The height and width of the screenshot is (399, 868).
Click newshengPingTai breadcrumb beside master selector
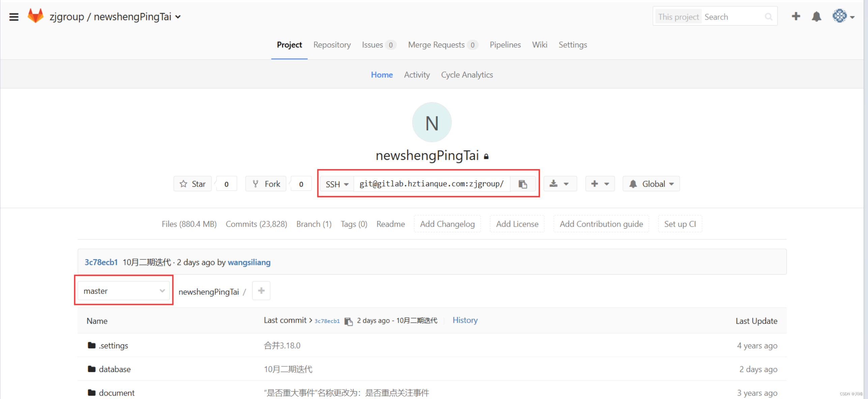click(x=208, y=292)
